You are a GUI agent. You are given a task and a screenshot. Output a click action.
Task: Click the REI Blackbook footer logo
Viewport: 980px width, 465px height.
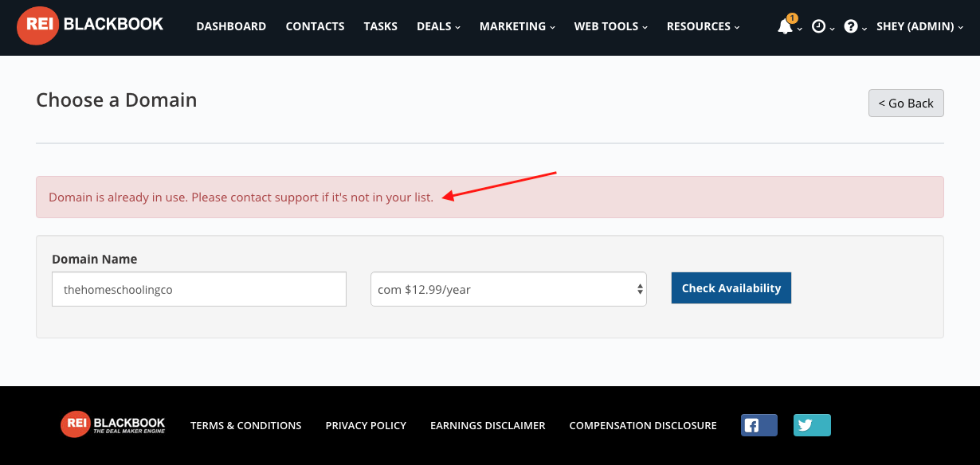click(112, 425)
